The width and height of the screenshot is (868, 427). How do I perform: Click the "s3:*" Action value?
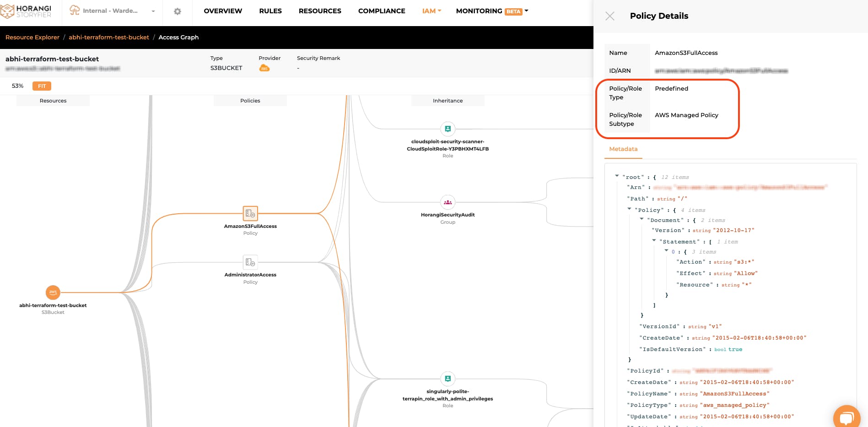[744, 262]
